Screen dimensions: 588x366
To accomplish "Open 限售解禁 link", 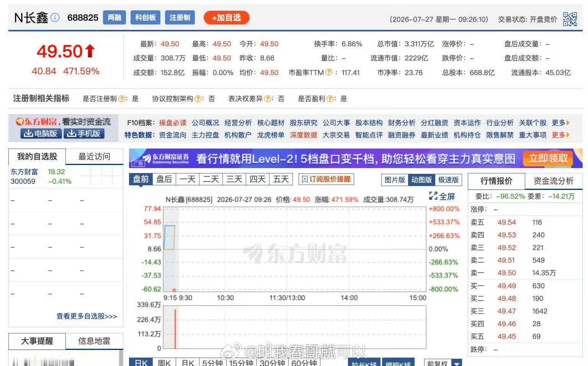I will (x=500, y=135).
